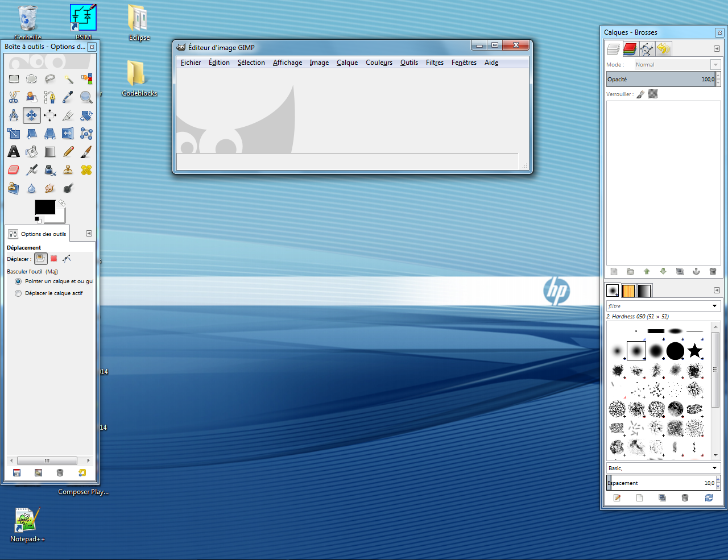
Task: Select the Blend gradient tool
Action: click(50, 152)
